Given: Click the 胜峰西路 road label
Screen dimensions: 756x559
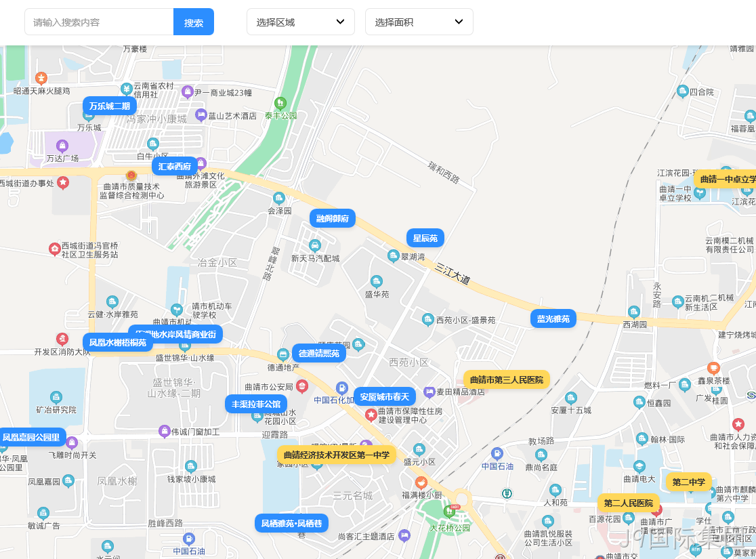Looking at the screenshot, I should (x=165, y=523).
